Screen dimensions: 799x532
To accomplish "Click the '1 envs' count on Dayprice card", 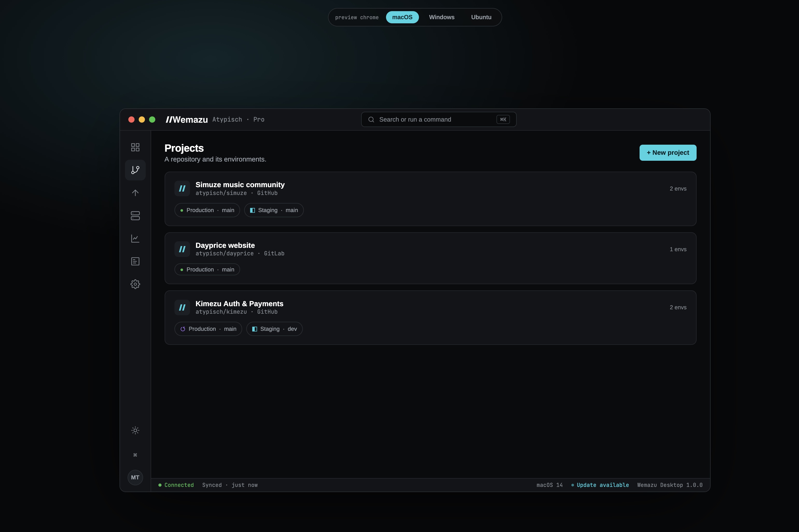I will click(x=678, y=249).
